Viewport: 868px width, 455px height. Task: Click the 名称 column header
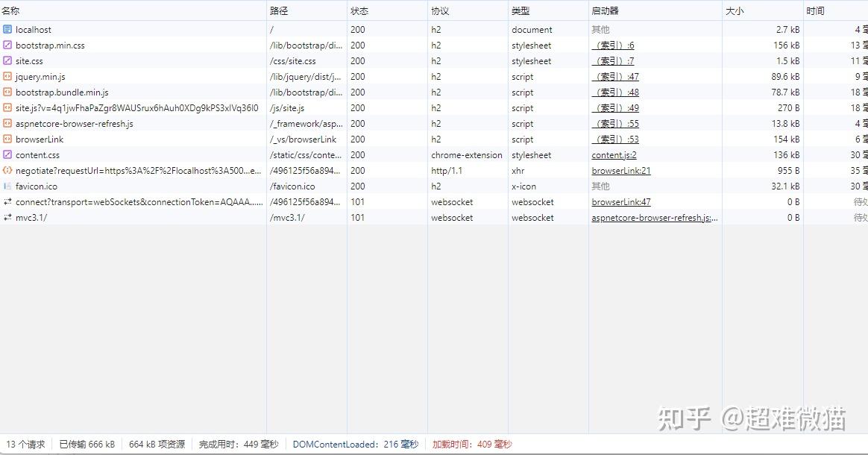pos(10,10)
